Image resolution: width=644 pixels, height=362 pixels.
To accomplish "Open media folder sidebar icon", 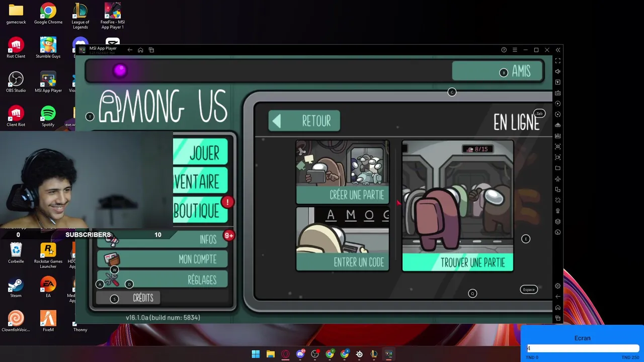I will pyautogui.click(x=558, y=168).
